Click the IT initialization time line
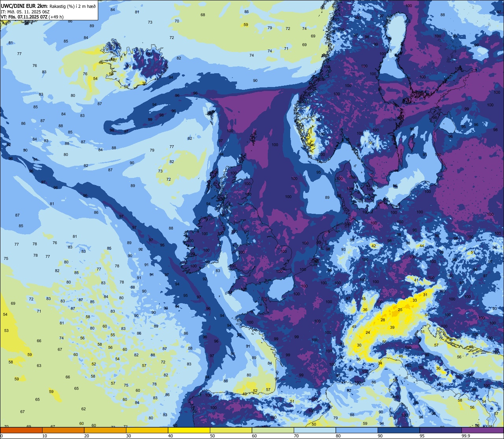Viewport: 504px width, 439px height. (25, 12)
